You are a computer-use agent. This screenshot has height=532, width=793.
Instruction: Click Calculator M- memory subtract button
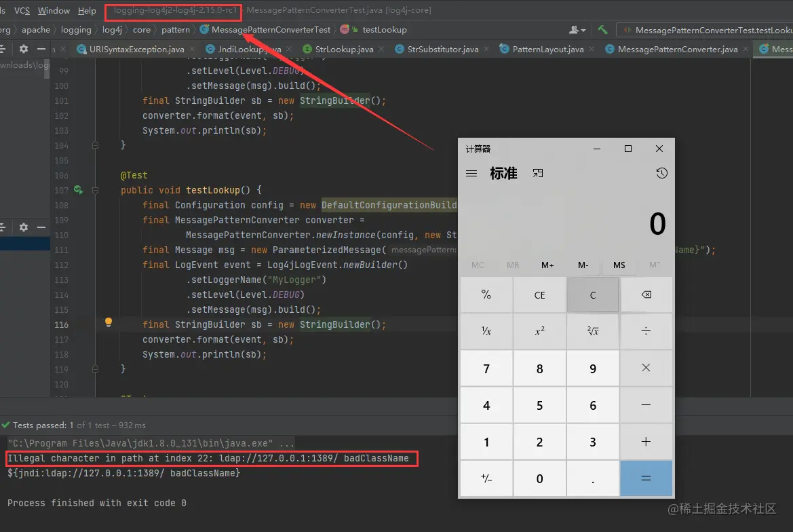(583, 265)
